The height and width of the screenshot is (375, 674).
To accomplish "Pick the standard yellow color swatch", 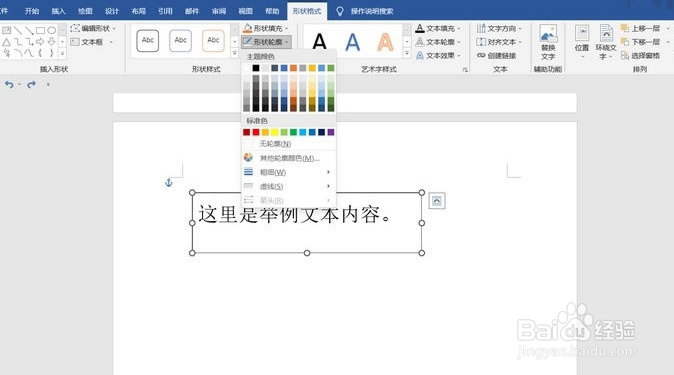I will coord(275,132).
